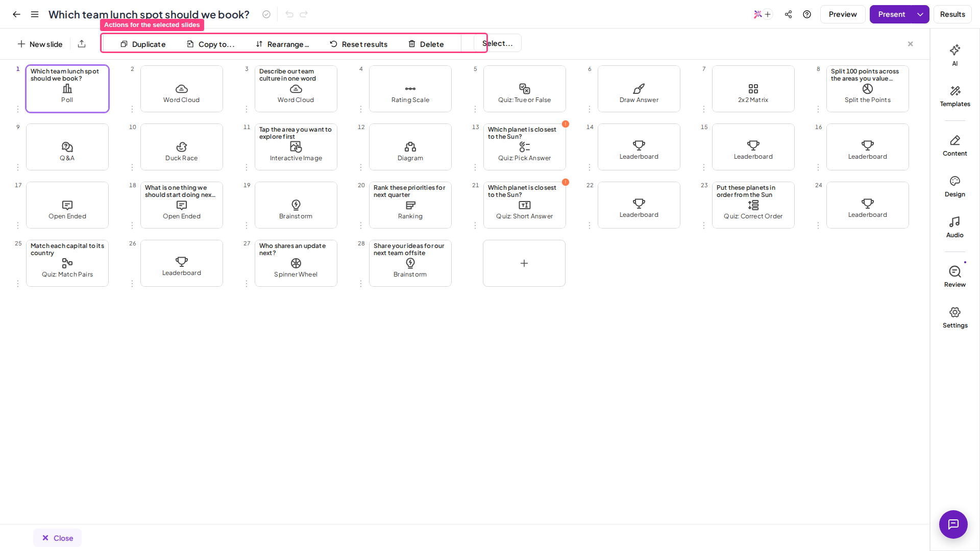Click the Preview button

point(842,14)
